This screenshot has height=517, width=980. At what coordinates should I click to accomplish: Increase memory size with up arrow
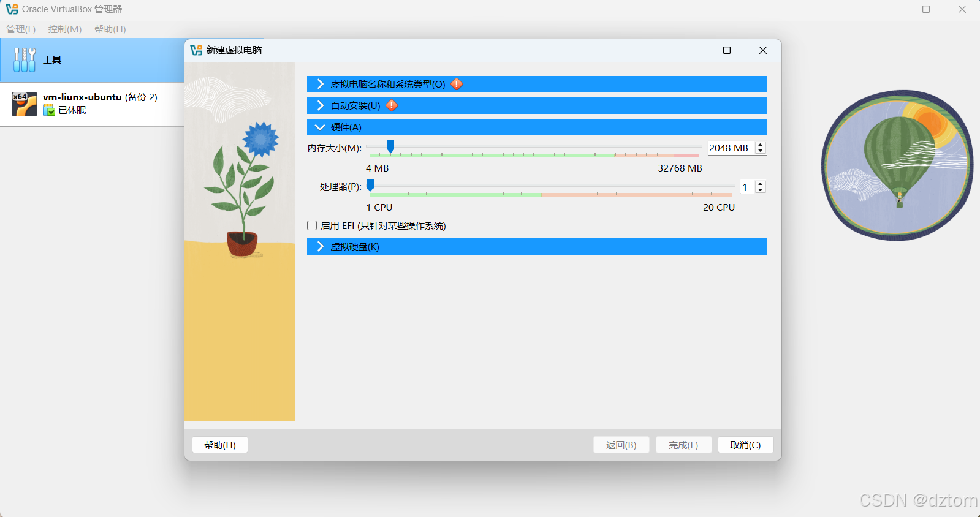tap(761, 145)
